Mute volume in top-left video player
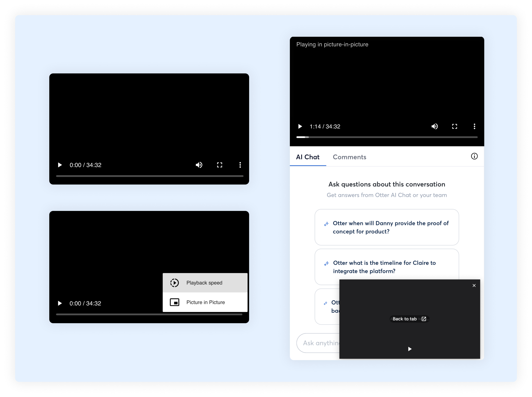532x397 pixels. click(x=199, y=165)
